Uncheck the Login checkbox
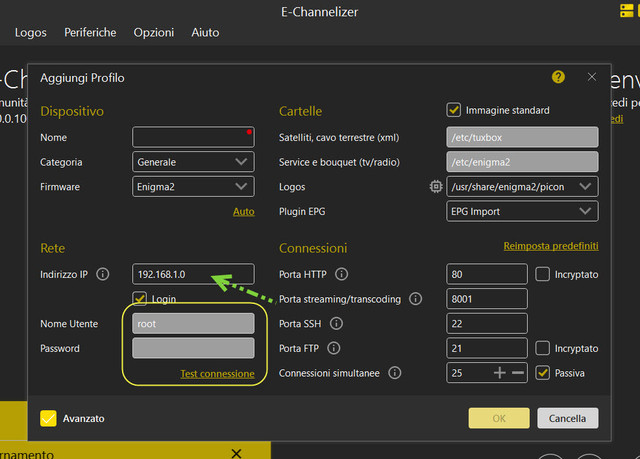Screen dimensions: 640x459 tap(141, 299)
